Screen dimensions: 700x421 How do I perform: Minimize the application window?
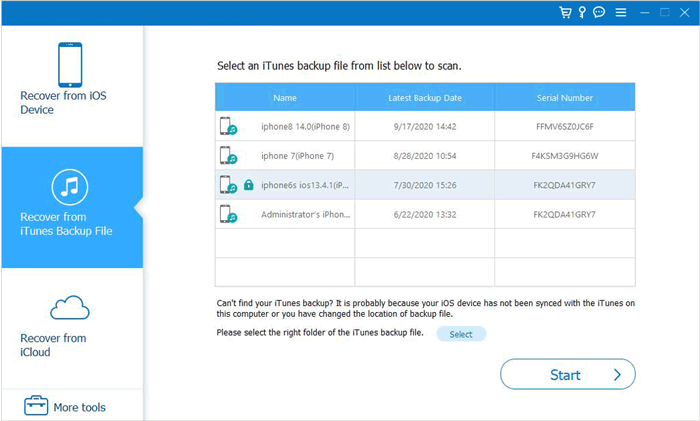click(644, 13)
